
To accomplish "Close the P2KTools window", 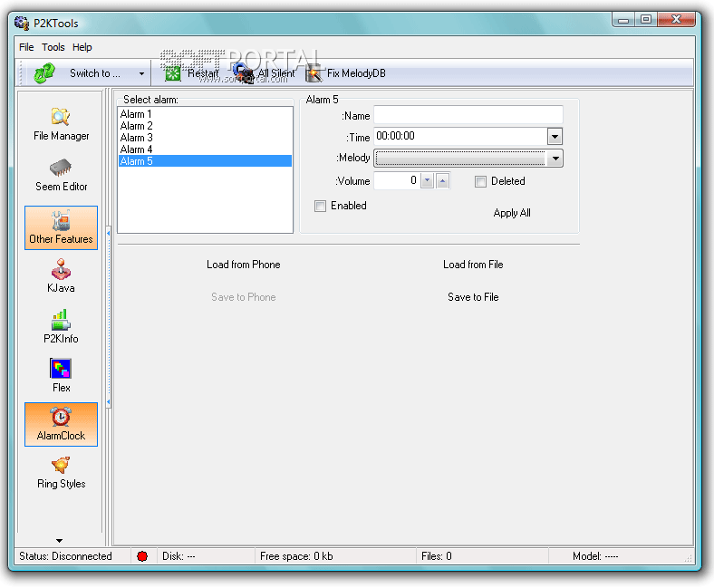I will pos(676,19).
